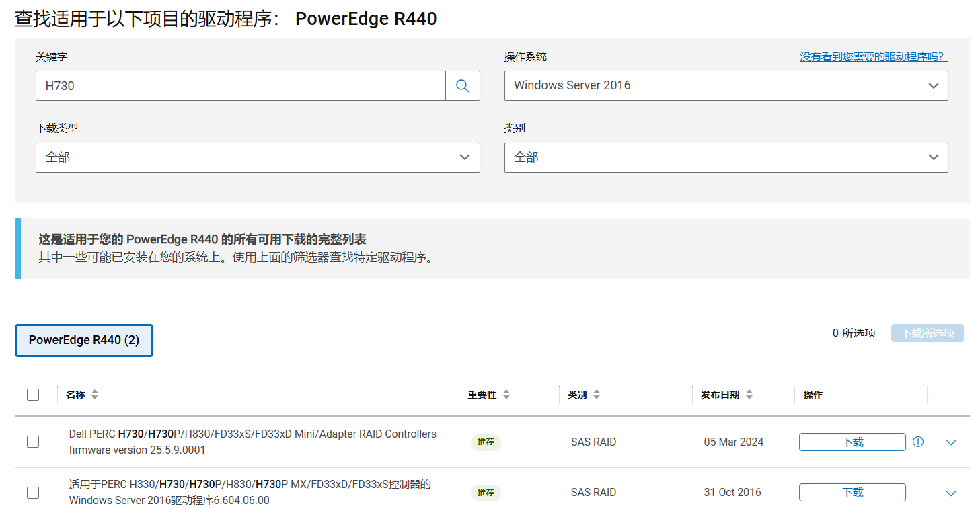Click the search magnifier icon

tap(462, 85)
